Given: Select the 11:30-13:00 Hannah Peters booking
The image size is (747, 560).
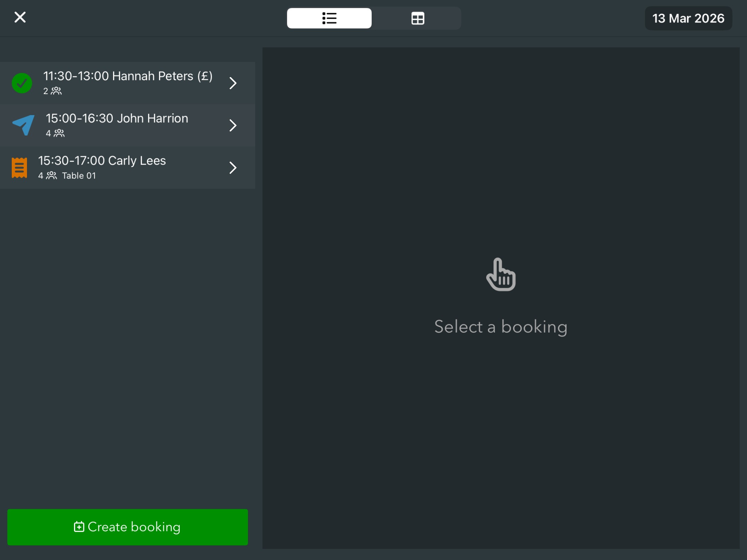Looking at the screenshot, I should coord(128,76).
